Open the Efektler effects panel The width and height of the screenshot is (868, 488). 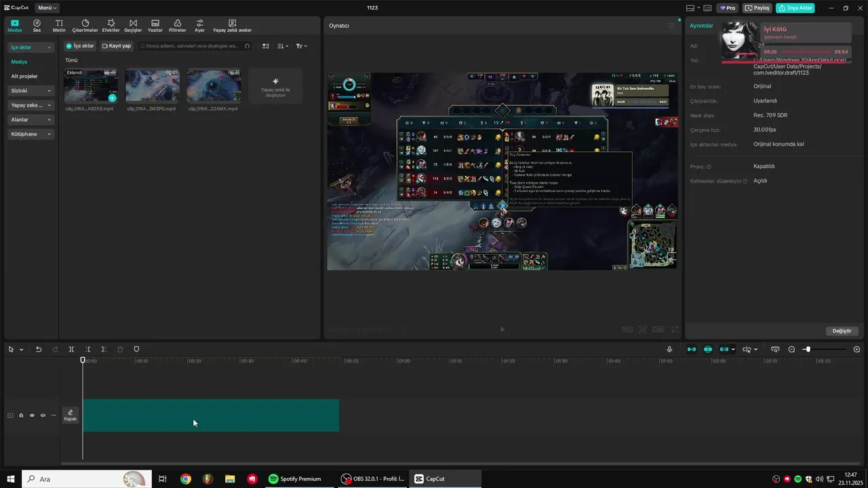(x=111, y=26)
